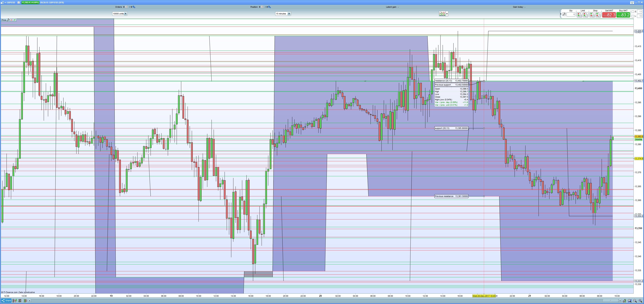Screen dimensions: 644x304
Task: Enable the L checkbox beside Buy MKT
Action: click(633, 17)
